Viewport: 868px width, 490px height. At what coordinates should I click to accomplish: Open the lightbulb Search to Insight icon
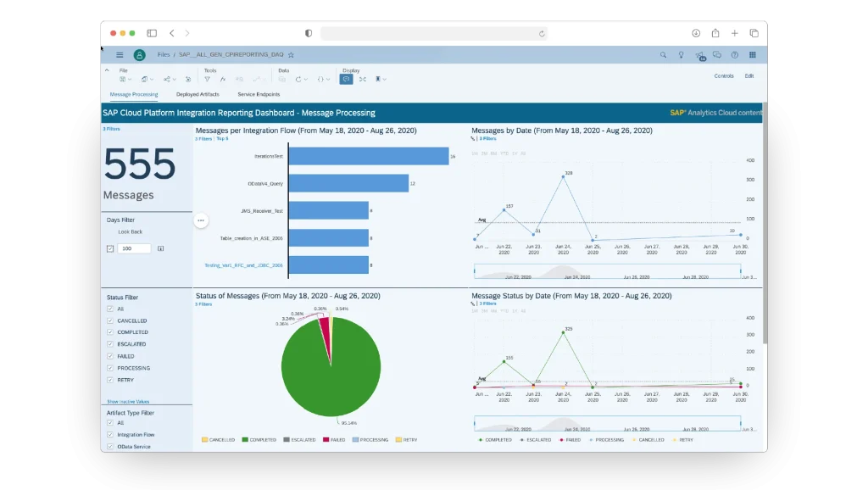click(x=682, y=55)
